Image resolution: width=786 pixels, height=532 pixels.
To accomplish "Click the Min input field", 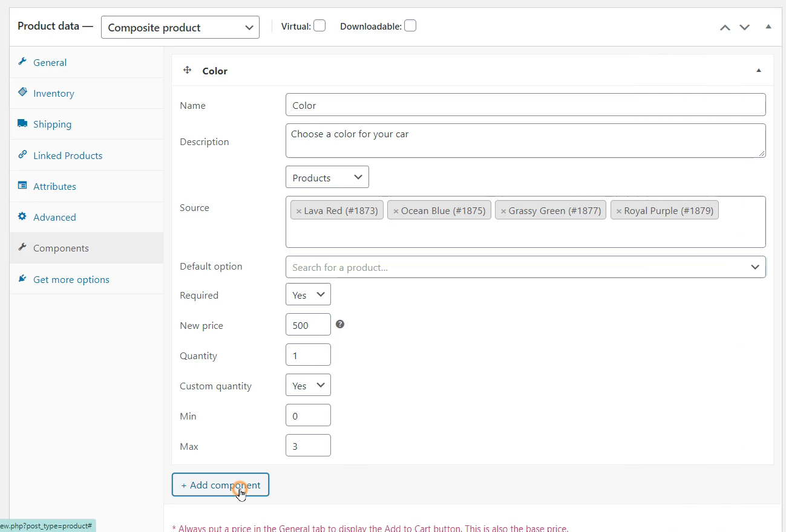I will click(308, 415).
